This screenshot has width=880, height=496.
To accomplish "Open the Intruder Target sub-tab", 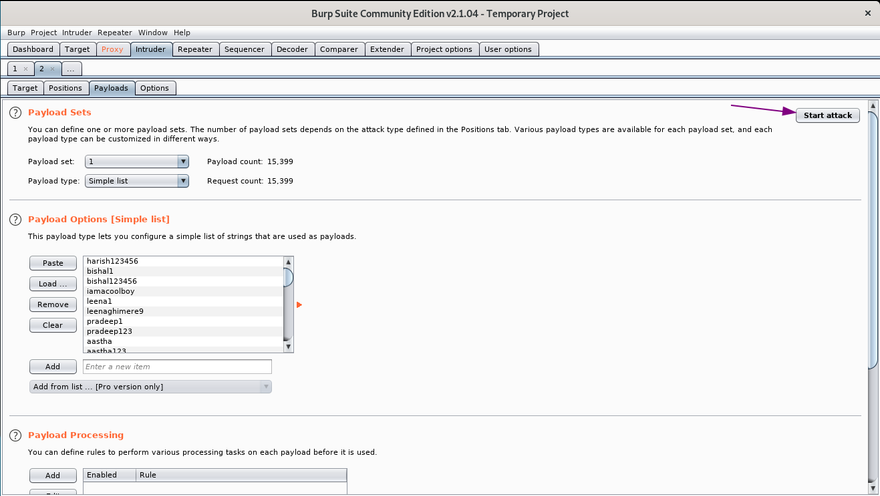I will [x=25, y=88].
